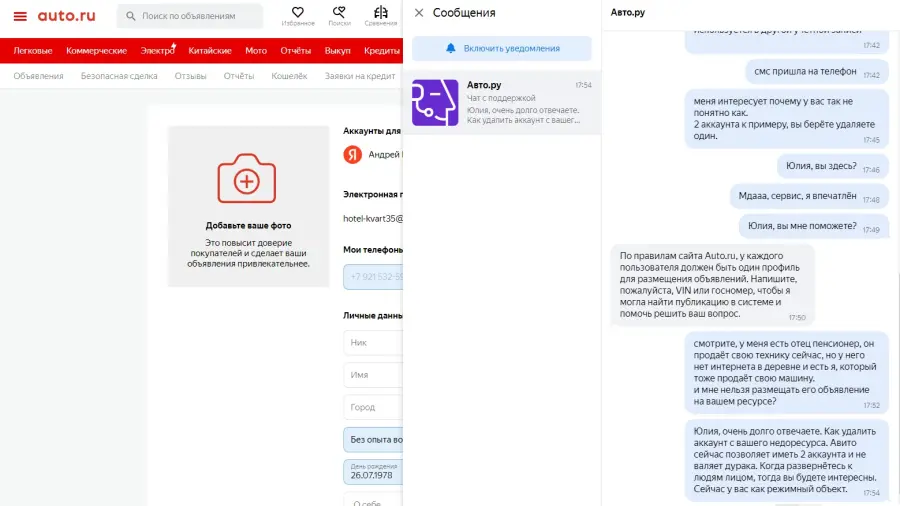Click Авто.ру chat header title
900x506 pixels.
pyautogui.click(x=627, y=13)
